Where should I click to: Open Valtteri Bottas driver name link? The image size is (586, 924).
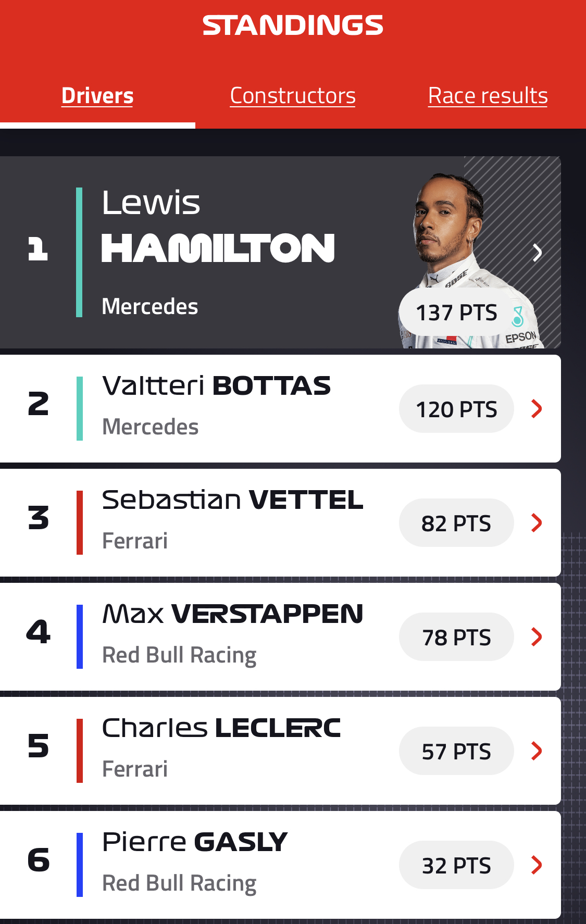pos(216,386)
